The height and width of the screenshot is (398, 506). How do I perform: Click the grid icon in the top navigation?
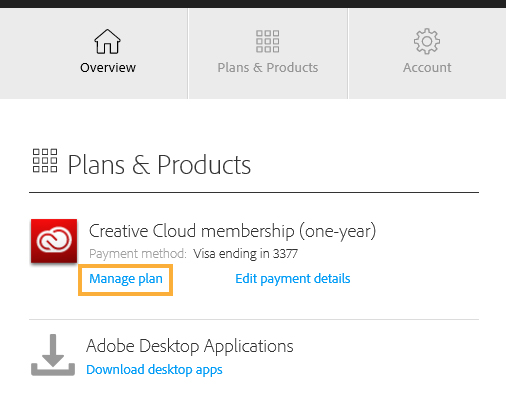(267, 41)
